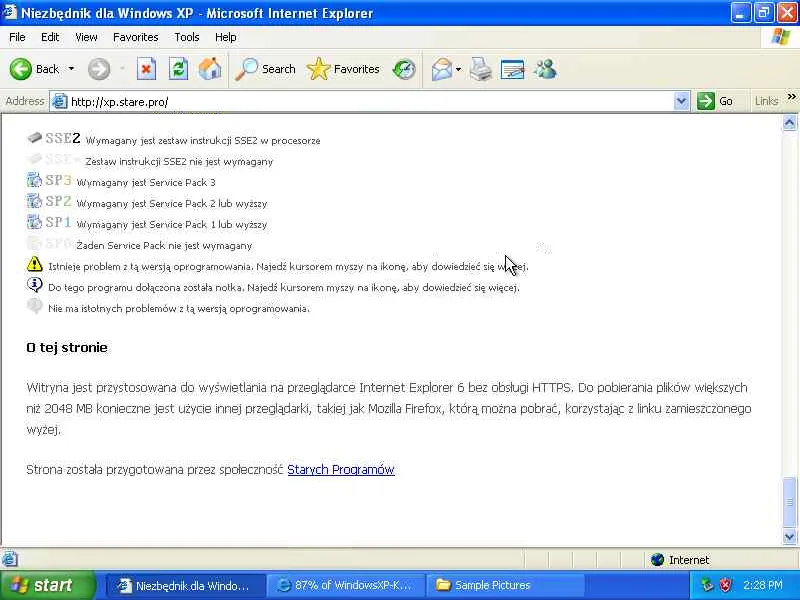
Task: Open the Windows start button
Action: tap(47, 585)
